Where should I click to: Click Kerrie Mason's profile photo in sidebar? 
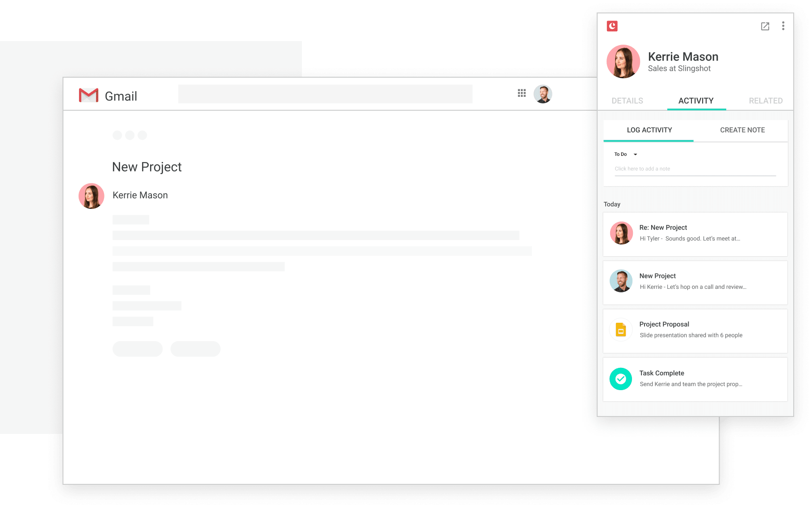click(x=624, y=62)
